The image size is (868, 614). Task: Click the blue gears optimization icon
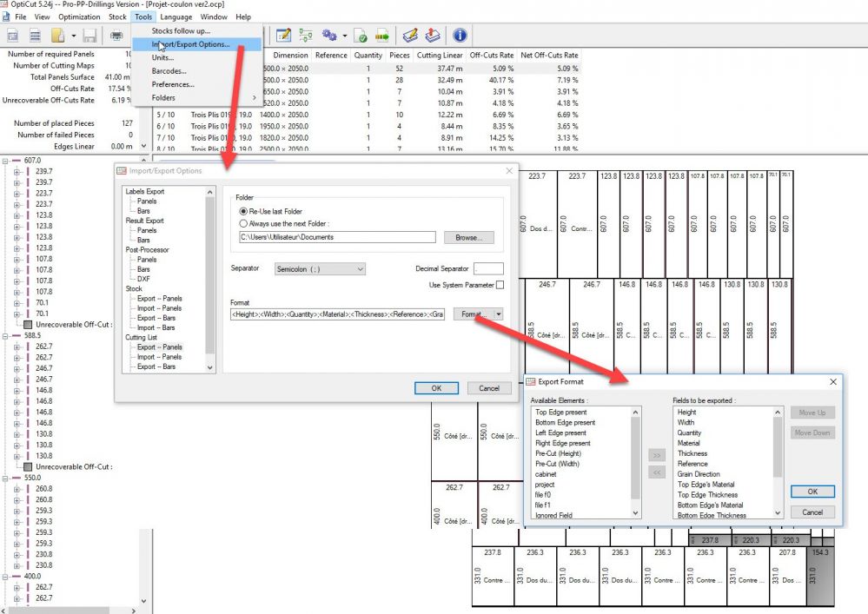329,36
